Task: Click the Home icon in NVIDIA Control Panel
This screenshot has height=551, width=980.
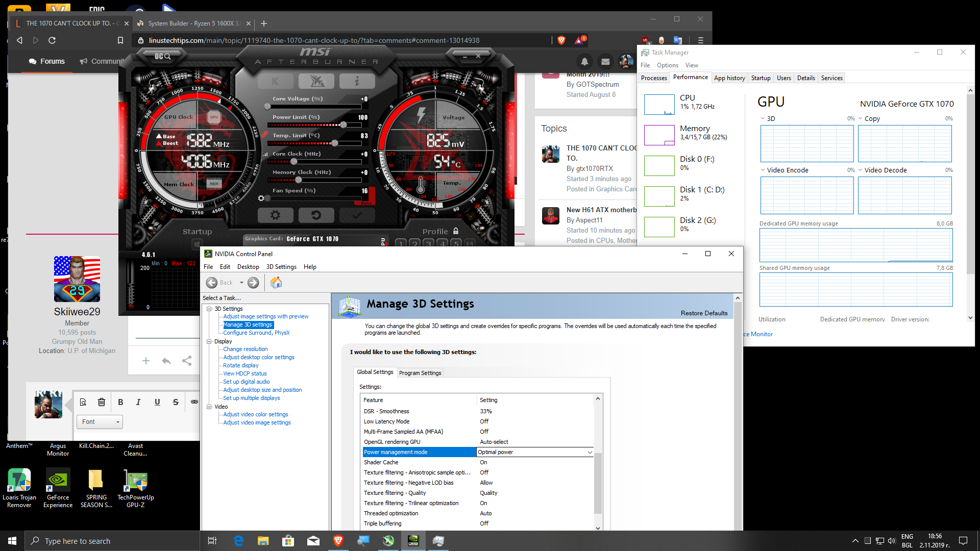Action: (276, 282)
